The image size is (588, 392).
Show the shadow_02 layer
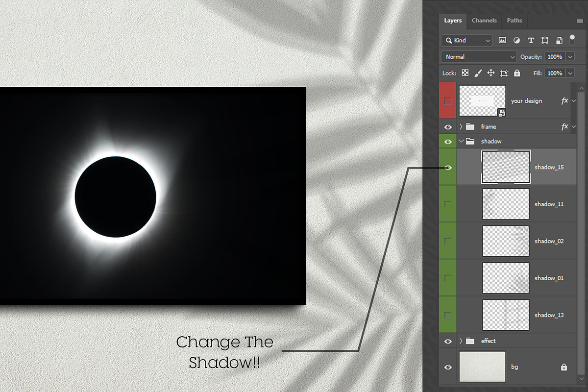click(447, 241)
